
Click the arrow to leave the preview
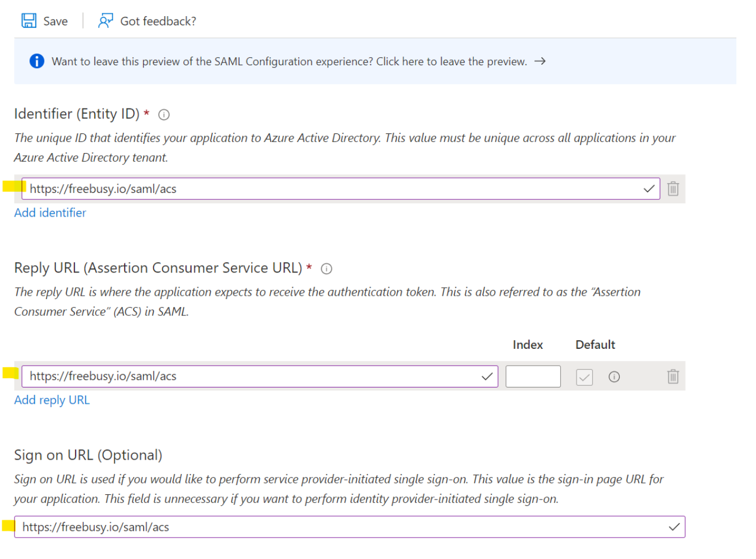pyautogui.click(x=540, y=61)
